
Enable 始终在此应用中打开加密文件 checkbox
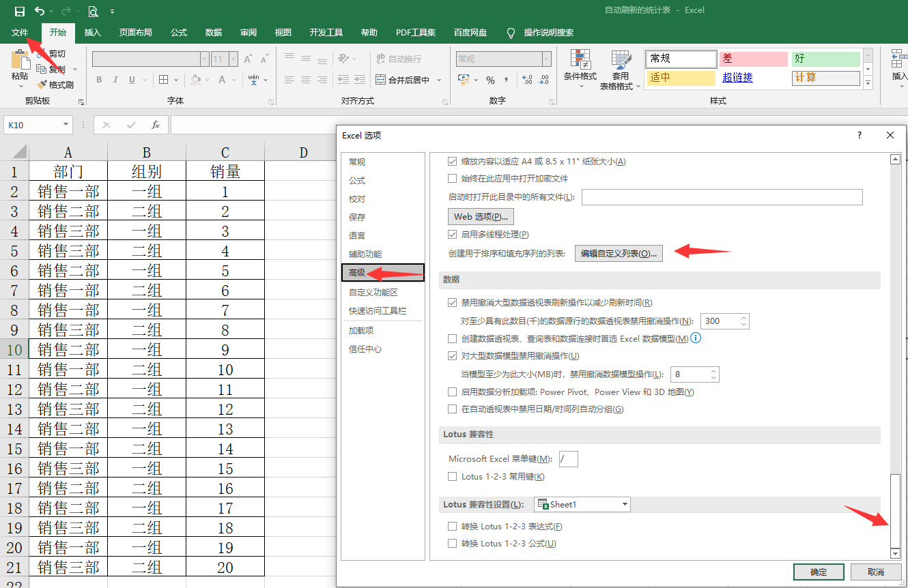pos(452,179)
